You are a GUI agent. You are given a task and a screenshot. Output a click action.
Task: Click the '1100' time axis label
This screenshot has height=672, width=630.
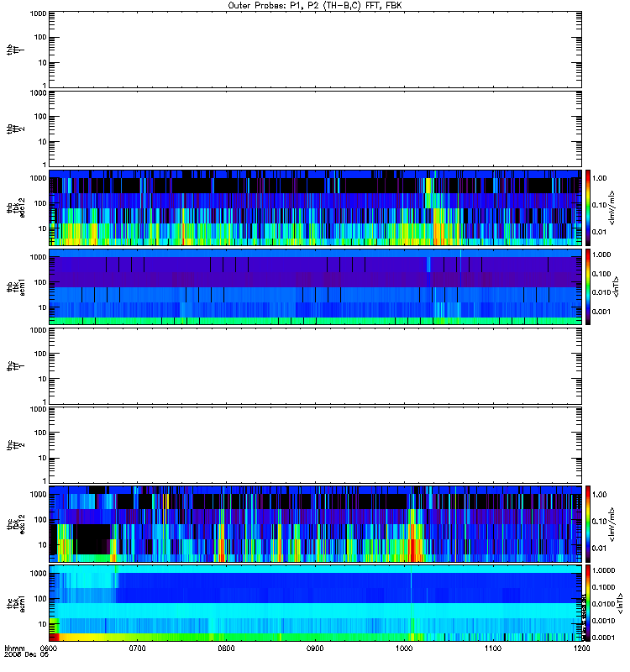493,648
